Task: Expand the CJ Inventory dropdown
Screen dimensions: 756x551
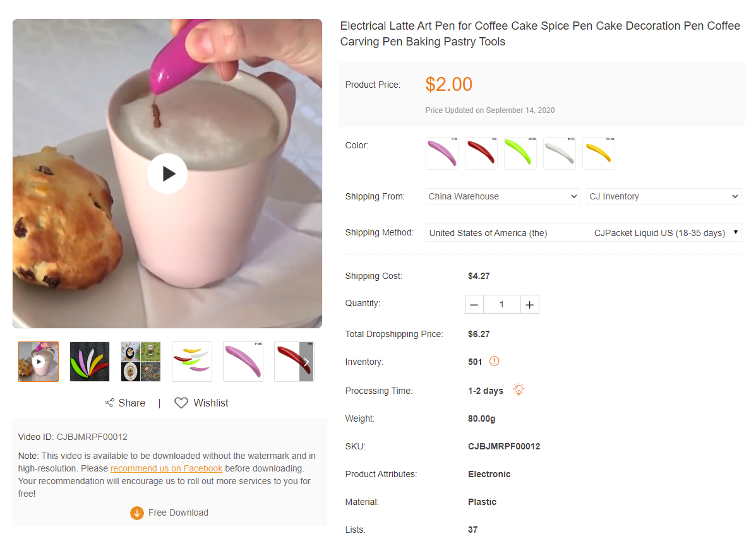Action: pyautogui.click(x=664, y=196)
